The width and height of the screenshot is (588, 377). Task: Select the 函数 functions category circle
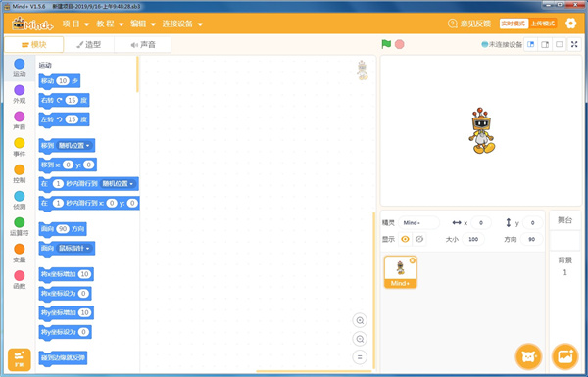(20, 276)
